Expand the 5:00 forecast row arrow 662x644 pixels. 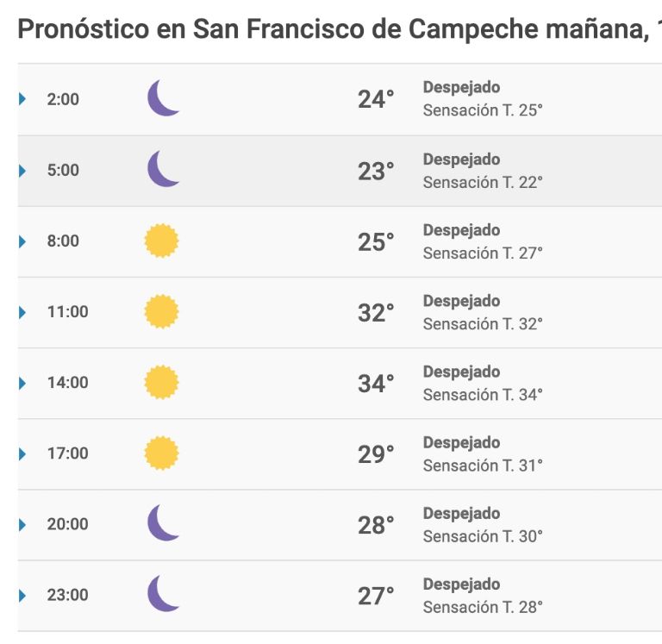click(22, 171)
